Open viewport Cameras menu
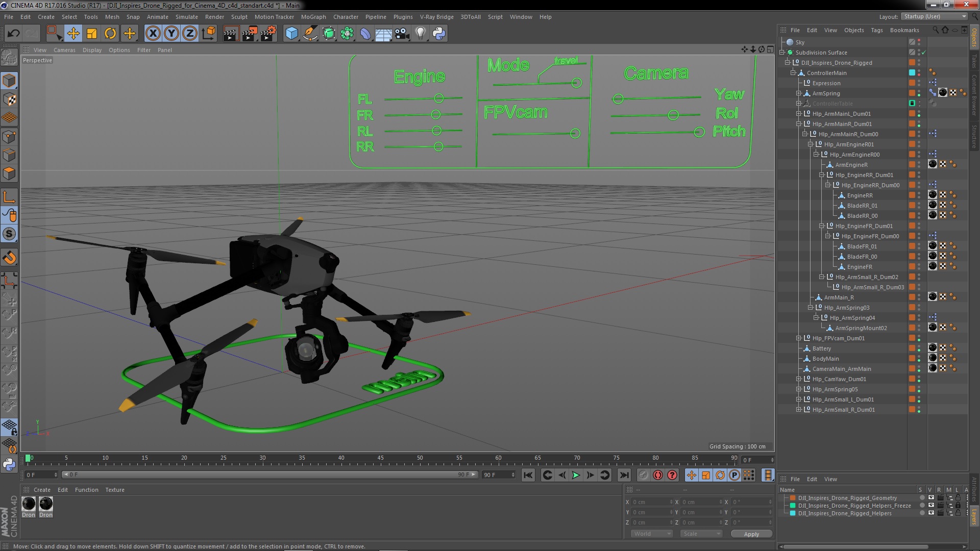 coord(64,50)
